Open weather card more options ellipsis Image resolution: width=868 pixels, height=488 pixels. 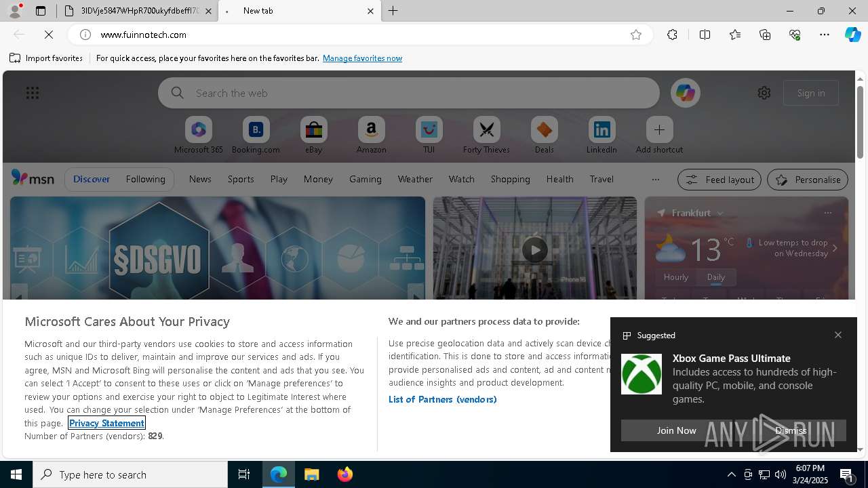pos(827,213)
